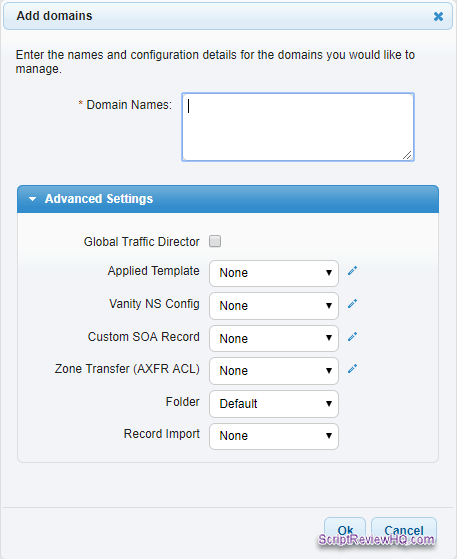Open the Applied Template dropdown

coord(274,273)
